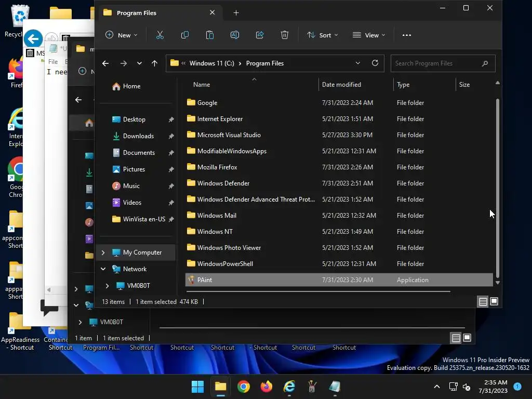Click the Paste clipboard icon
The width and height of the screenshot is (532, 399).
(x=210, y=35)
